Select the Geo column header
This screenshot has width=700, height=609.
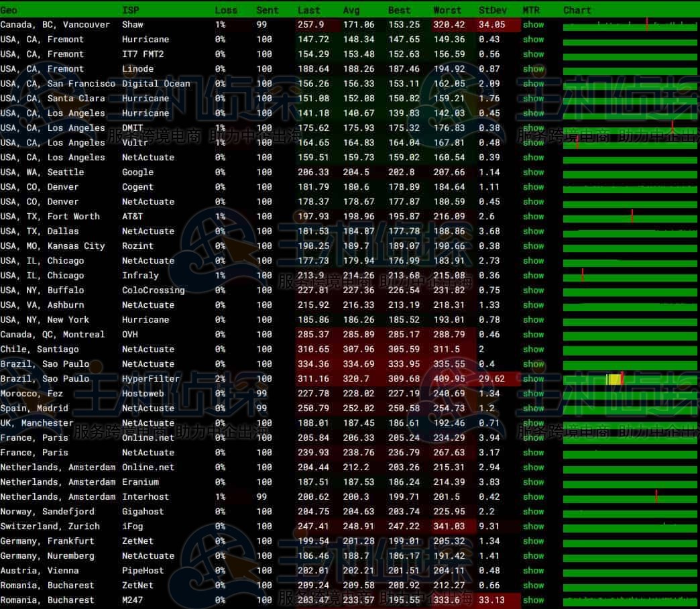(x=9, y=10)
